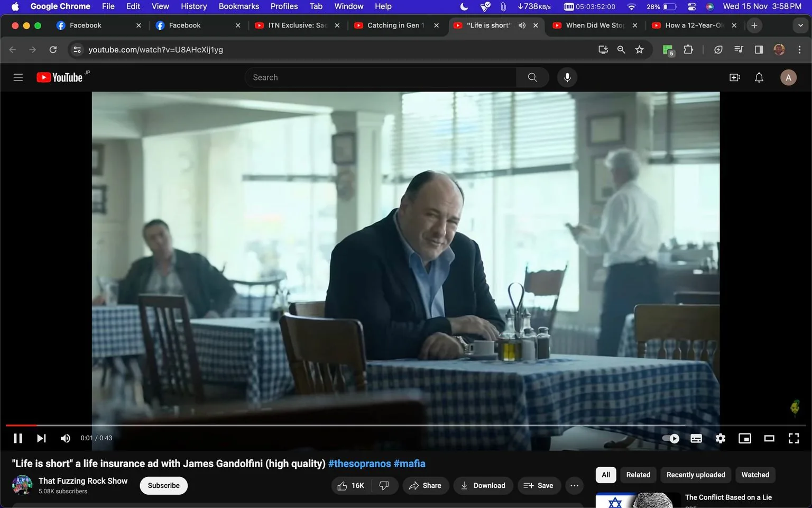Switch the player to theater mode
Screen dimensions: 812x508
(x=769, y=438)
